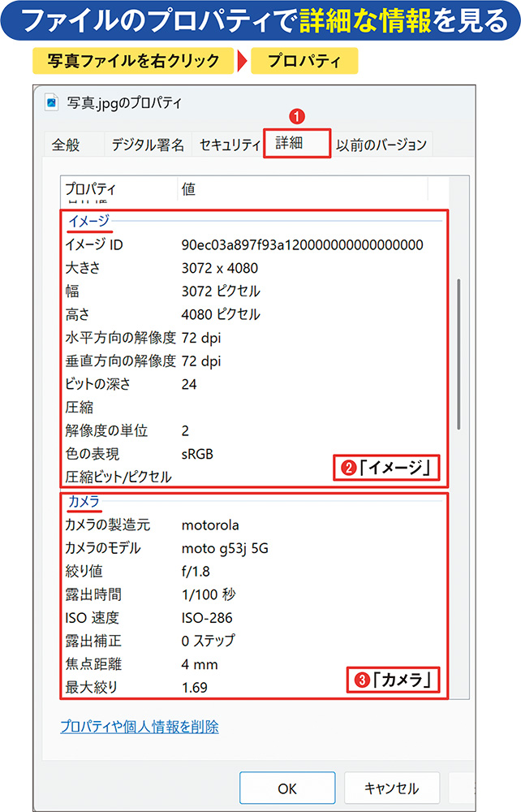
Task: Click the f/1.8 value
Action: 196,571
